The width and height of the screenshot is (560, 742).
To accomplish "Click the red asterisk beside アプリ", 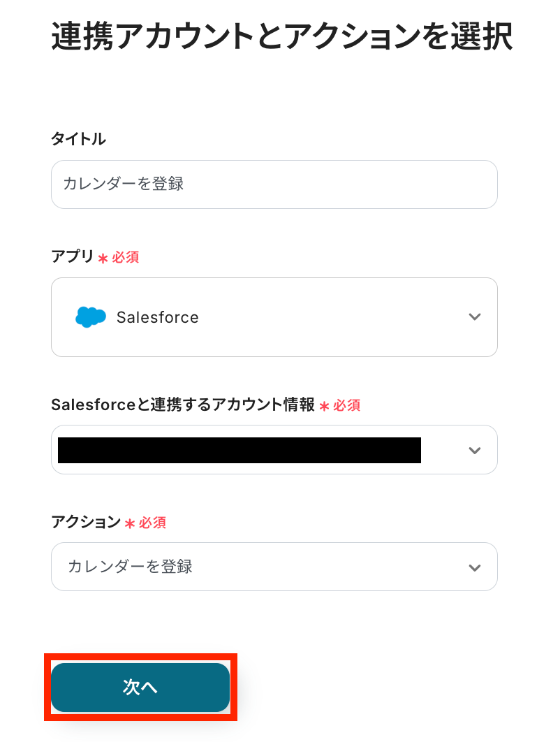I will click(x=103, y=258).
